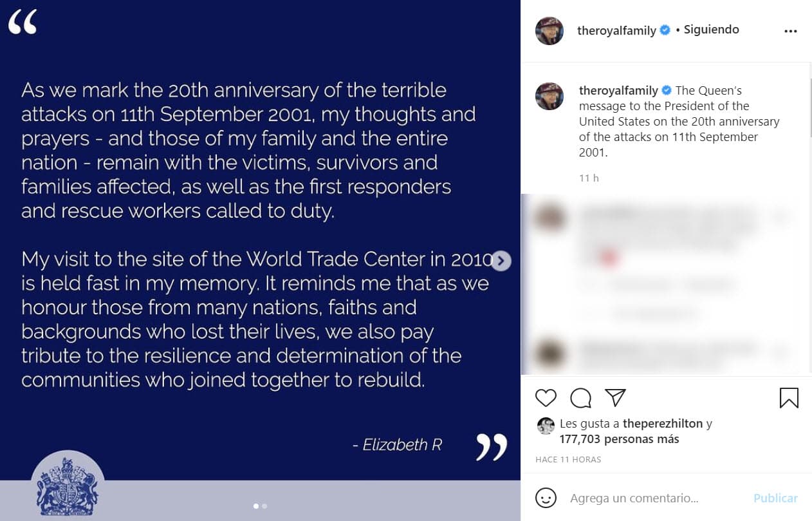This screenshot has height=521, width=812.
Task: Click theroyalfamily username in the caption
Action: 618,91
